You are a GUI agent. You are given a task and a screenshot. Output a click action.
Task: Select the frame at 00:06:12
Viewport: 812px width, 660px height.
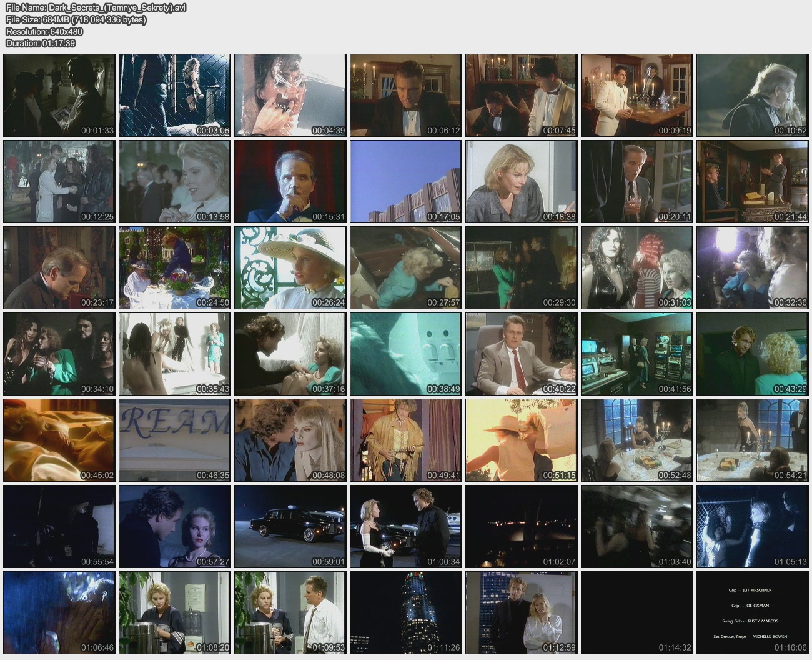click(405, 95)
